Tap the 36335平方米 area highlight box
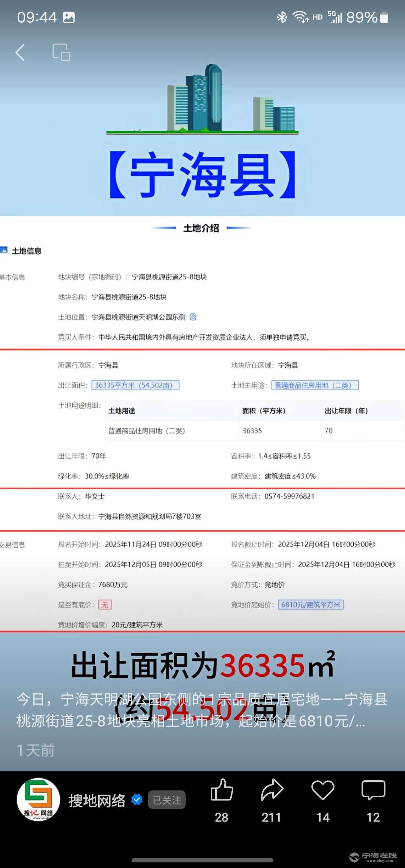 tap(135, 385)
